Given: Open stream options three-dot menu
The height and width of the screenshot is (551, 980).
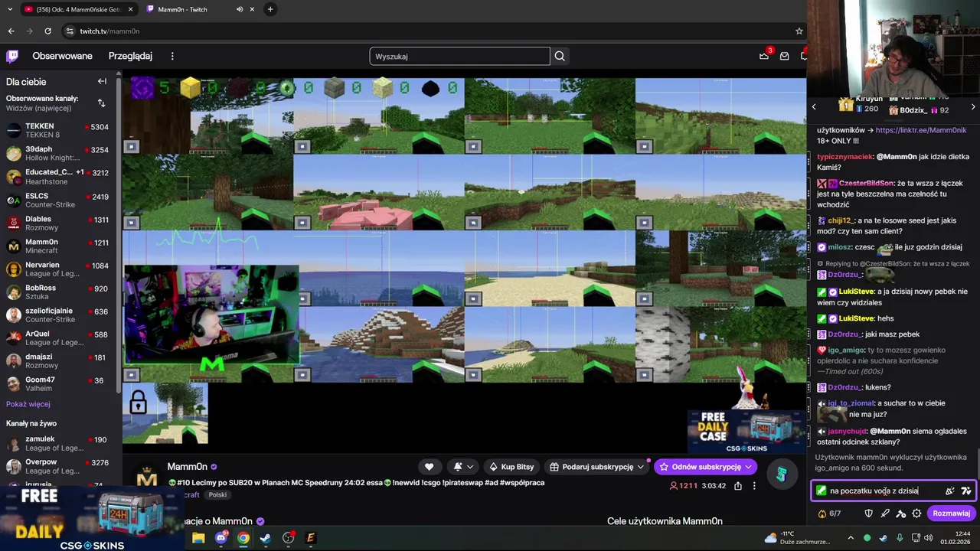Looking at the screenshot, I should click(x=754, y=485).
